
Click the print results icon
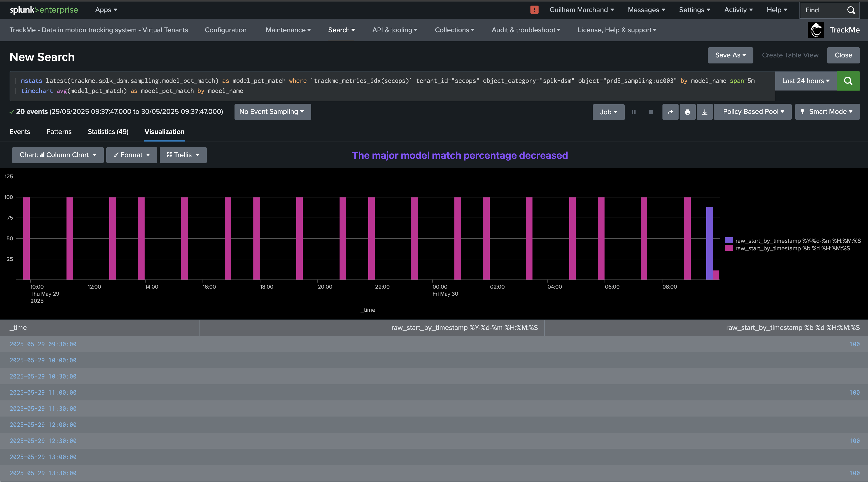[x=687, y=112]
